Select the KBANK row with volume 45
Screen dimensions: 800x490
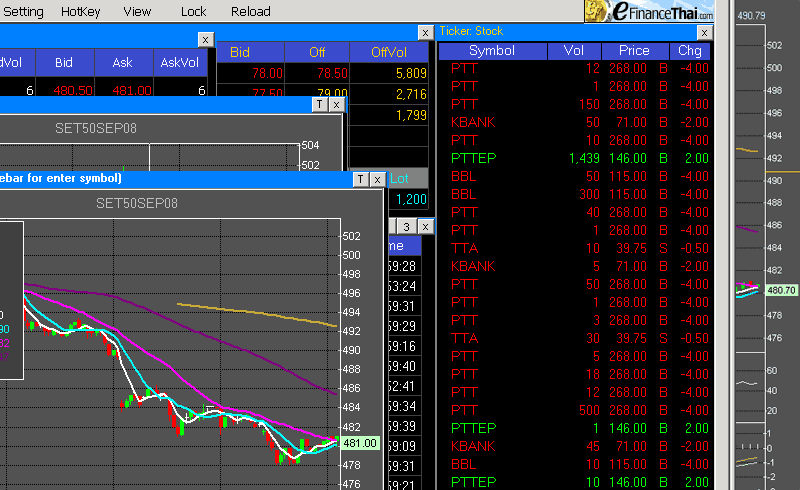(x=574, y=446)
